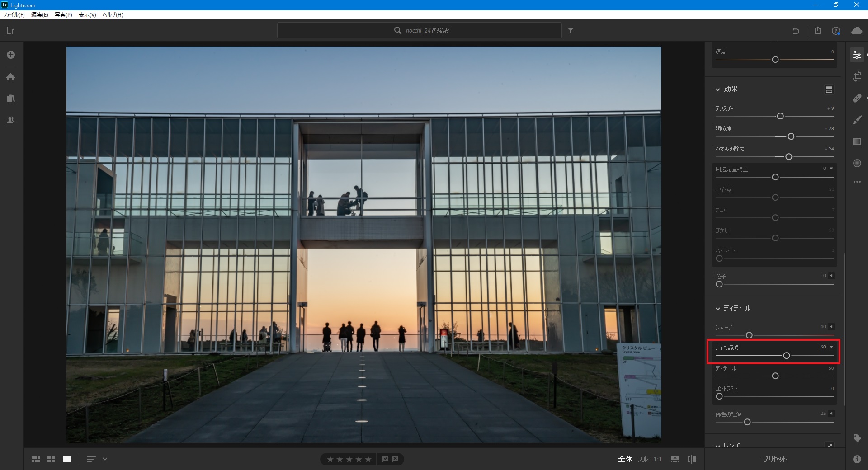Viewport: 868px width, 470px height.
Task: Open the search filter funnel icon
Action: 571,30
